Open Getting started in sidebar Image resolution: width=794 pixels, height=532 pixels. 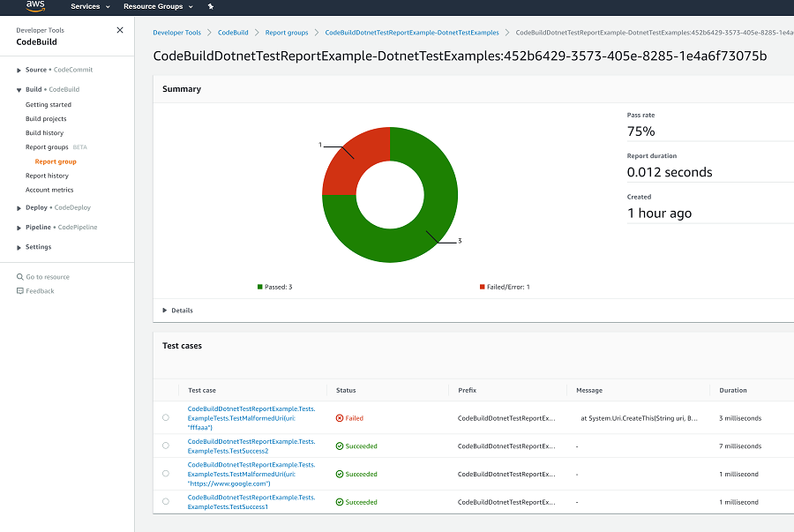[x=49, y=105]
